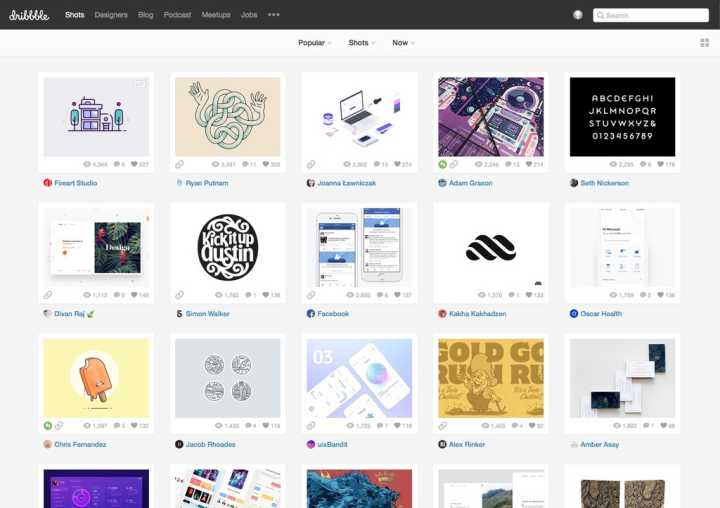Open Jacob Rhoades profile link
Image resolution: width=720 pixels, height=508 pixels.
pos(210,444)
